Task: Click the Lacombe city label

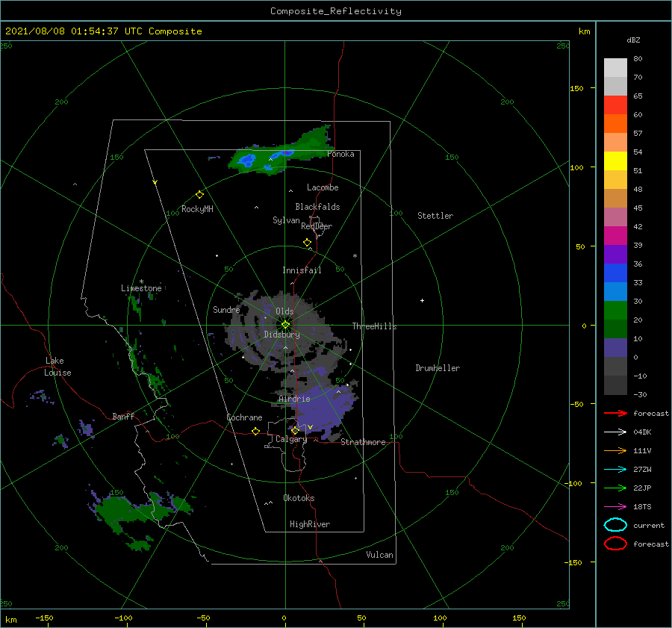Action: point(323,187)
